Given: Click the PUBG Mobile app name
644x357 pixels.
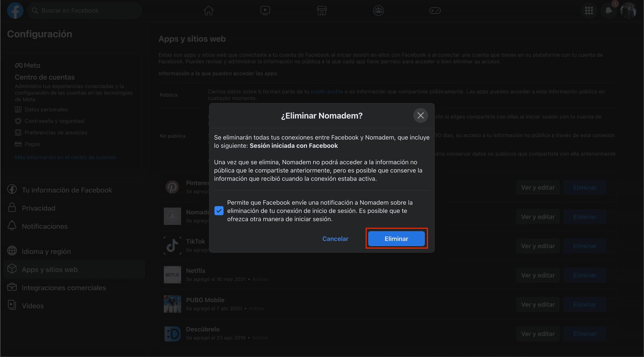Looking at the screenshot, I should click(x=205, y=300).
